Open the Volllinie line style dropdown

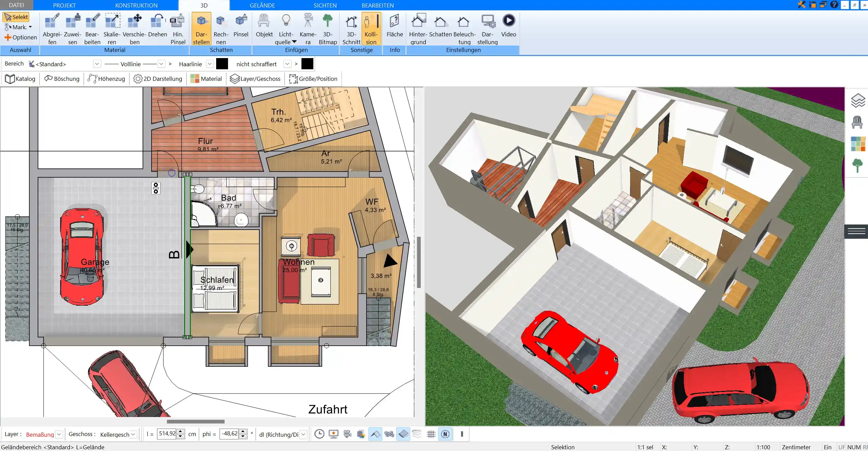tap(161, 64)
